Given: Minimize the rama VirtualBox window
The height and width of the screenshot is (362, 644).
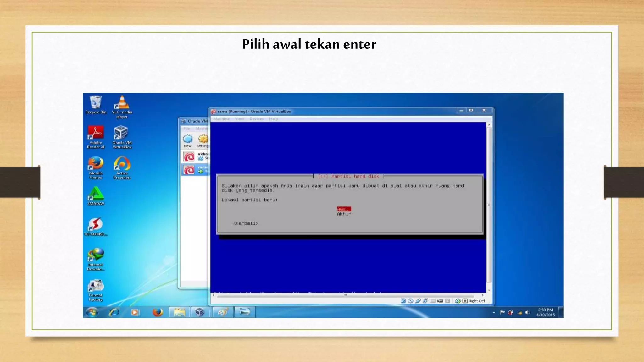Looking at the screenshot, I should (461, 110).
